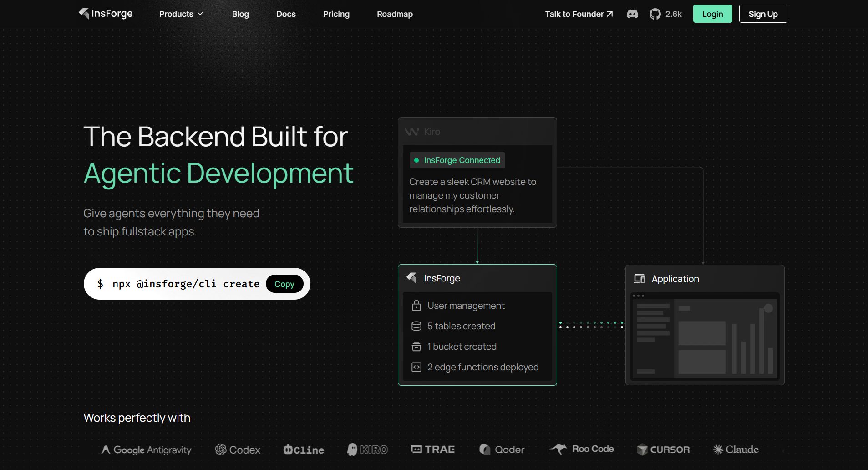Click the Agentic Development headline

click(x=218, y=174)
